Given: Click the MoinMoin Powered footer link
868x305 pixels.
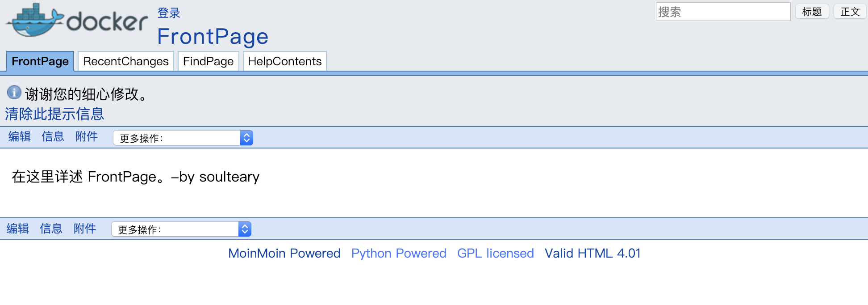Looking at the screenshot, I should (284, 253).
